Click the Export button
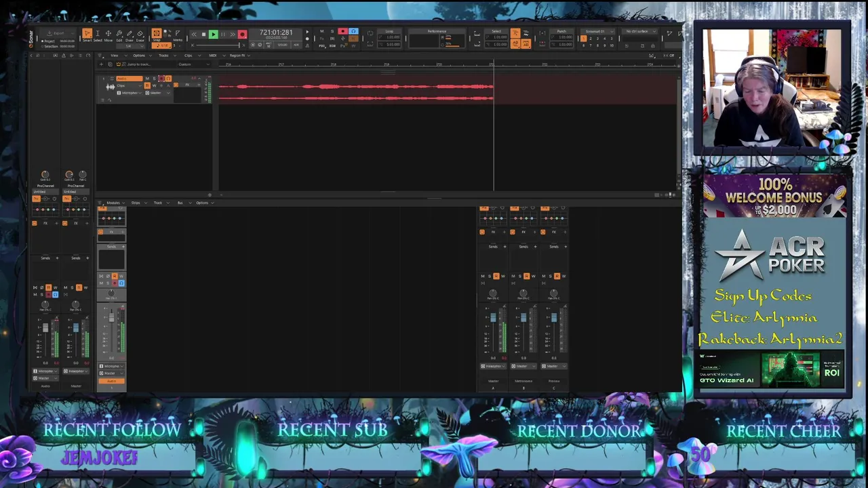This screenshot has height=488, width=868. [x=59, y=33]
